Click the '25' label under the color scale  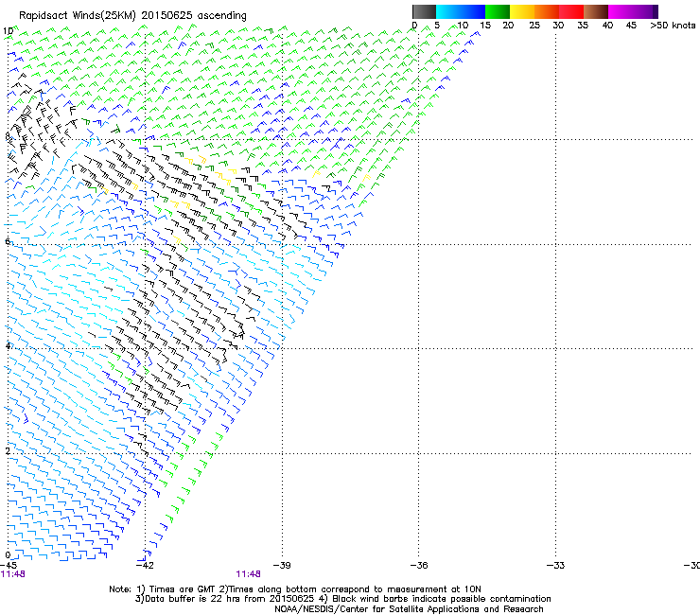coord(534,26)
